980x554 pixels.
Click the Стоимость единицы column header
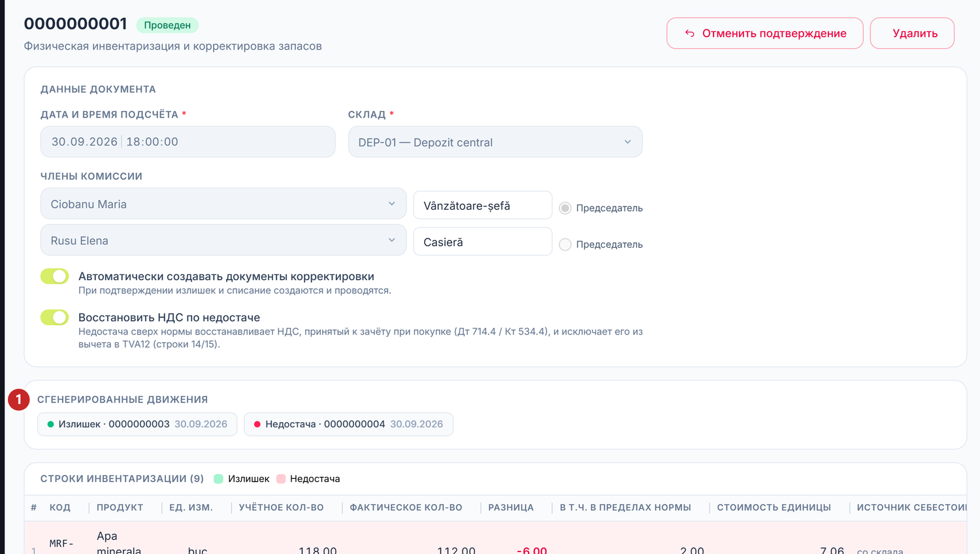(x=774, y=508)
